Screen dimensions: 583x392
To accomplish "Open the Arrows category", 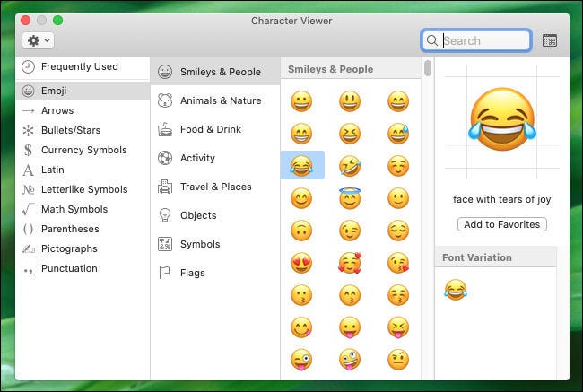I will pos(83,110).
